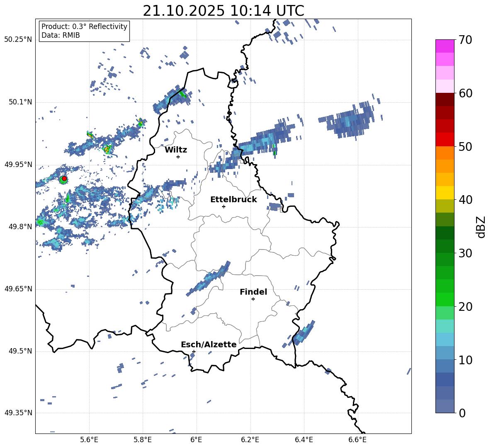Click the 49.8°N latitude label
The width and height of the screenshot is (491, 448).
point(20,227)
